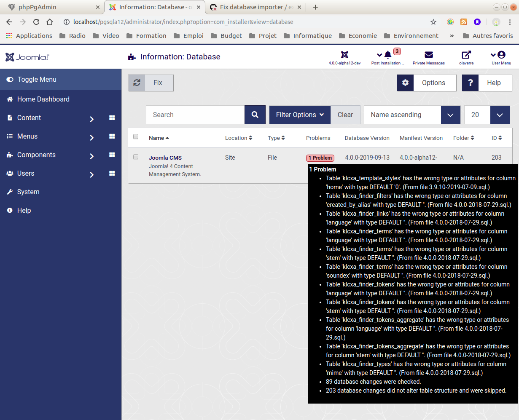Click the Help question mark icon
Viewport: 519px width, 420px height.
tap(470, 83)
